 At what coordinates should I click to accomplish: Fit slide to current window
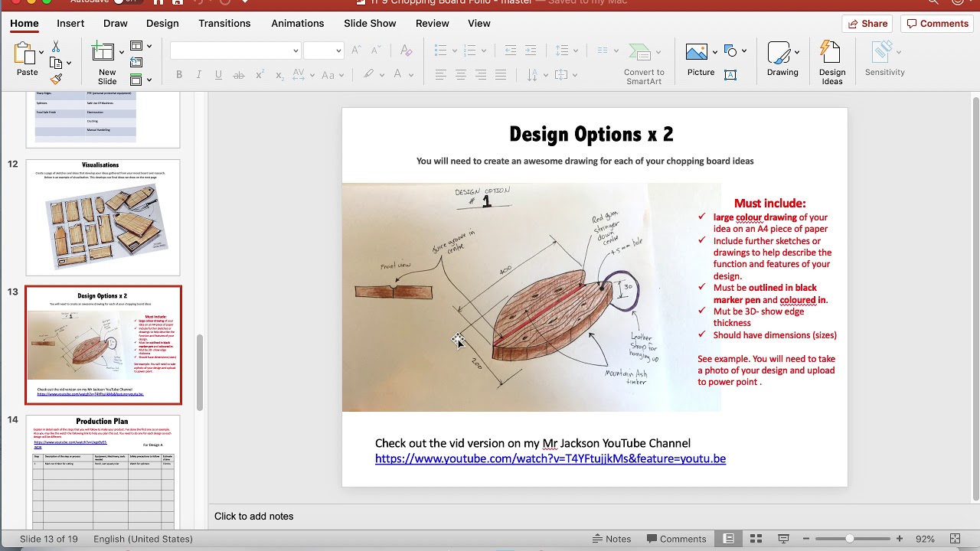pyautogui.click(x=955, y=539)
